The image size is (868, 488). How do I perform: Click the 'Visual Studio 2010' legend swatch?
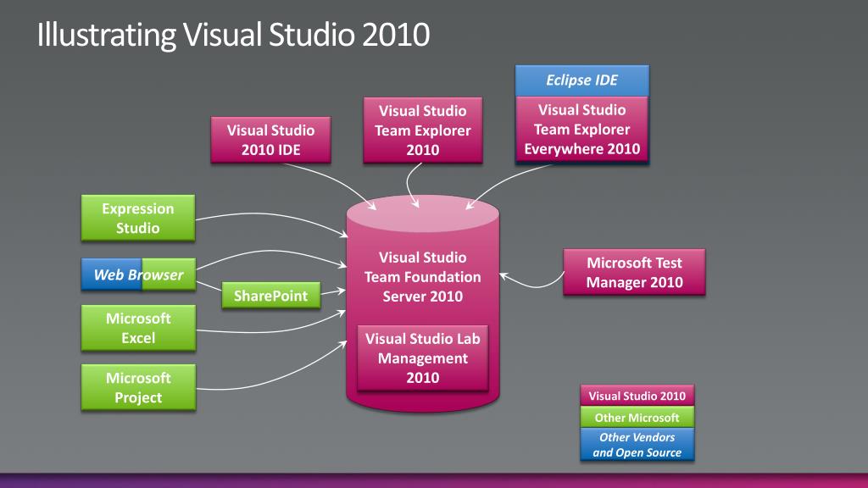click(637, 396)
